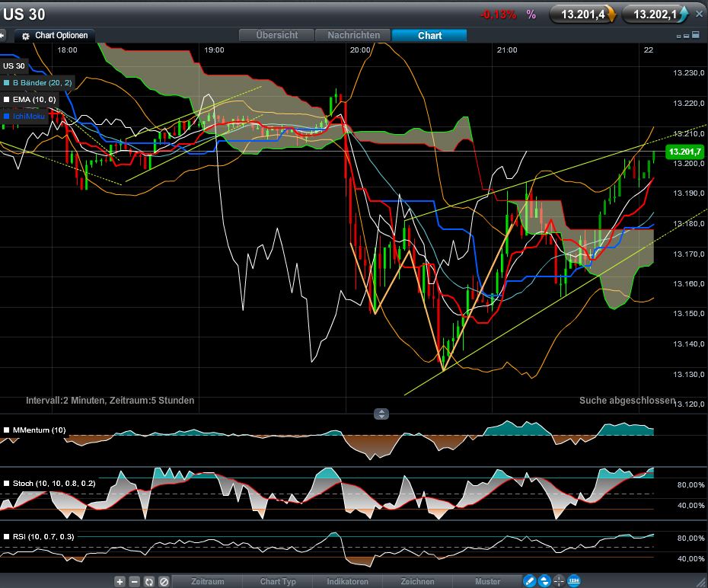This screenshot has height=588, width=708.
Task: Open the Zeitraum menu
Action: [x=208, y=582]
